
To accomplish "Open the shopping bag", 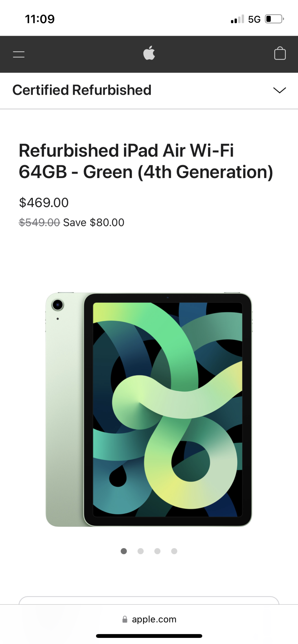I will tap(280, 53).
